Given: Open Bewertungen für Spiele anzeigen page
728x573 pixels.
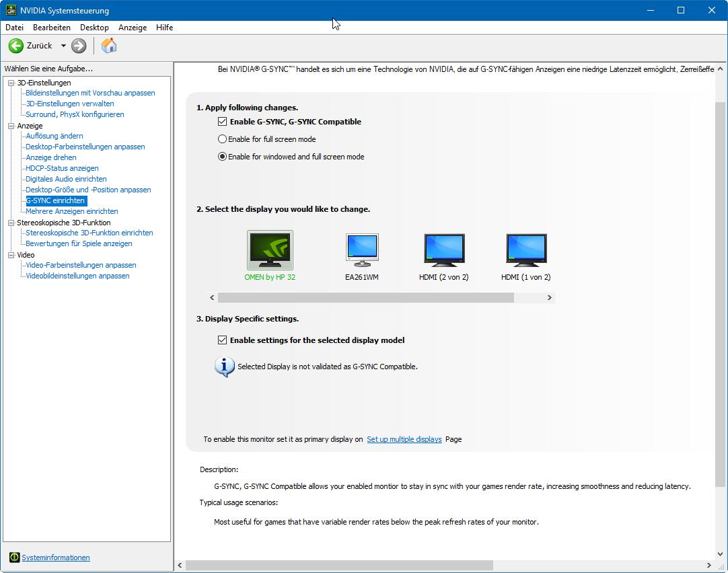Looking at the screenshot, I should click(79, 243).
